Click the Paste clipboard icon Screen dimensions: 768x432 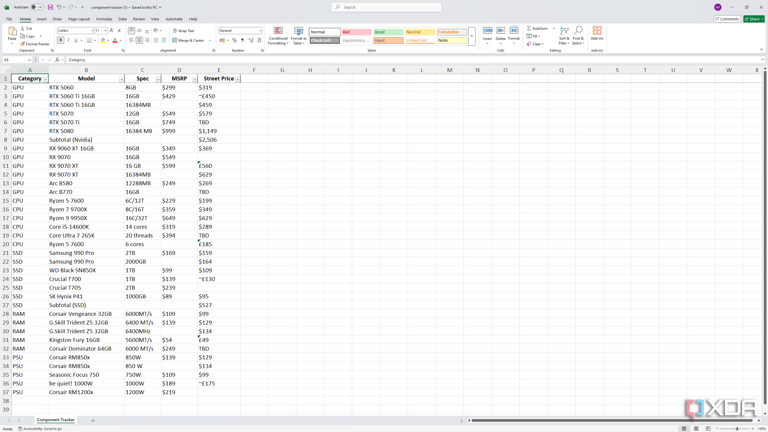(x=12, y=32)
